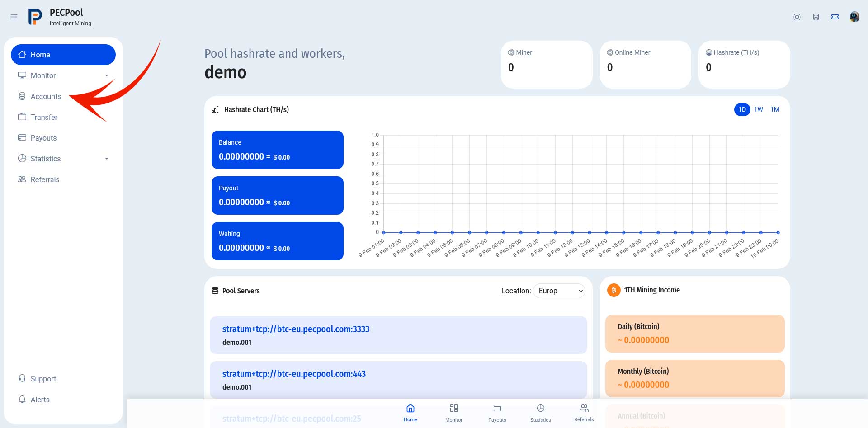868x428 pixels.
Task: Click the Hashrate (TH/s) stat card
Action: click(x=744, y=65)
